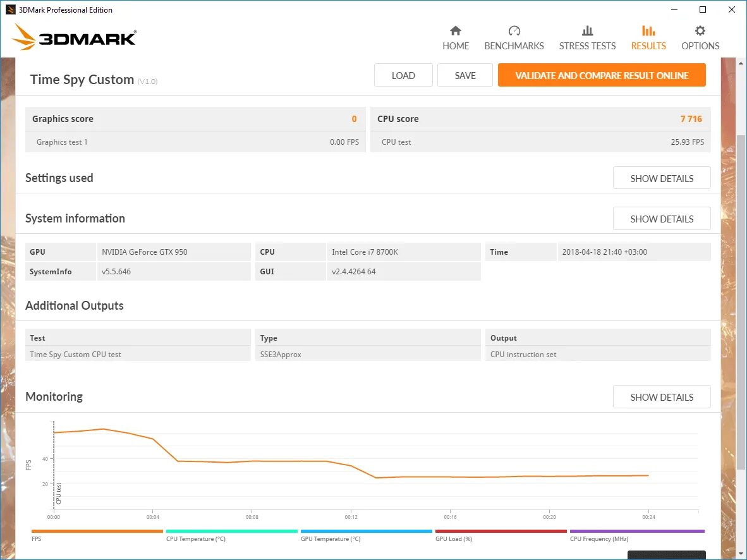Click the SSE3Approx type cell
This screenshot has width=747, height=560.
click(368, 354)
